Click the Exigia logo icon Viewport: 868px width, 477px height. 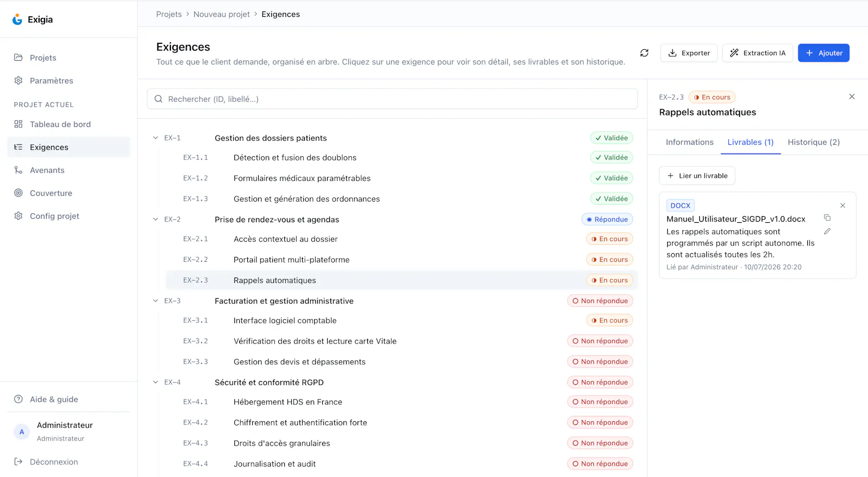pos(17,20)
